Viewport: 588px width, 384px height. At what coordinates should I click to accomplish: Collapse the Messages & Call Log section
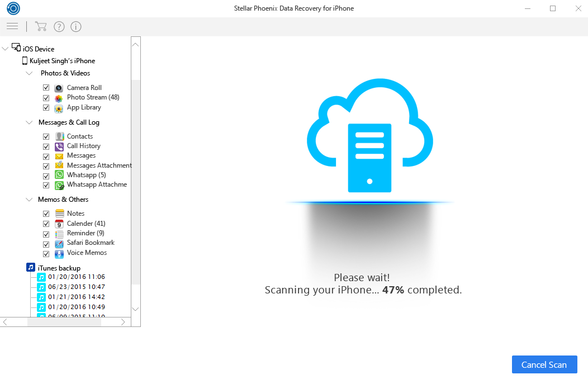(29, 122)
